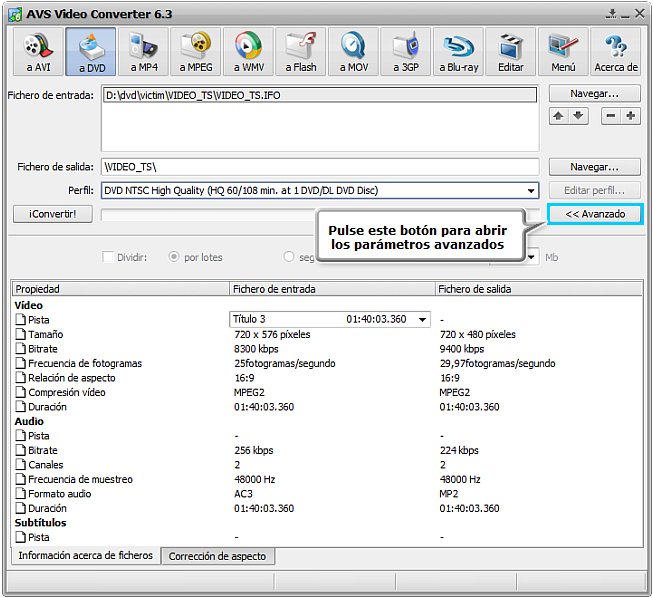Click the minimize-to-tray arrow icon in title bar
Screen dimensions: 653x598
(611, 14)
